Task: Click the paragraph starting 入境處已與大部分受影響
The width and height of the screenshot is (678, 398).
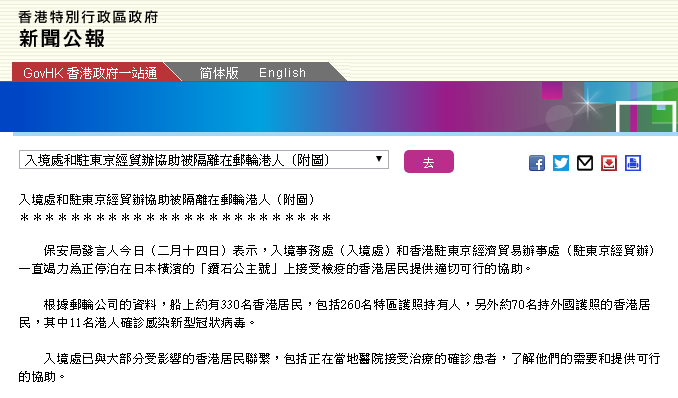Action: tap(339, 367)
